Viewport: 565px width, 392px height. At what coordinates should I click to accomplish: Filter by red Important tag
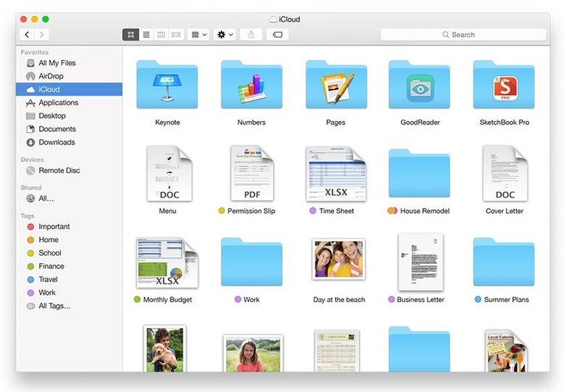tap(70, 227)
